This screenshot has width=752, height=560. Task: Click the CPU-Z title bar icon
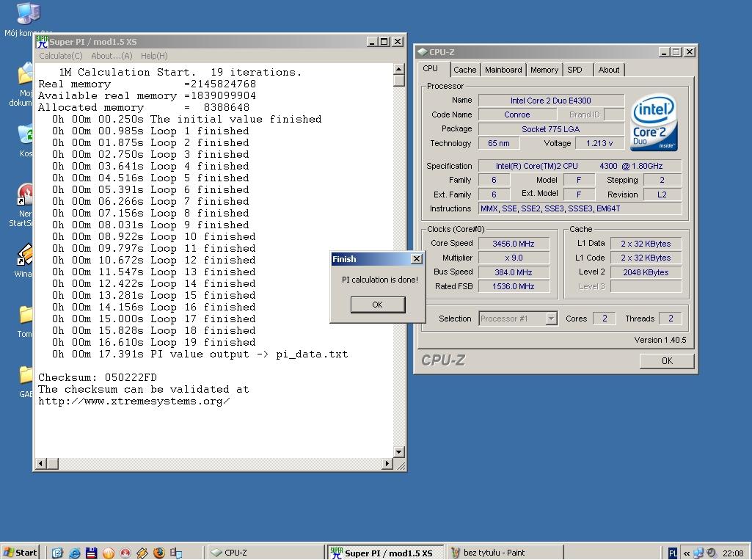tap(423, 52)
